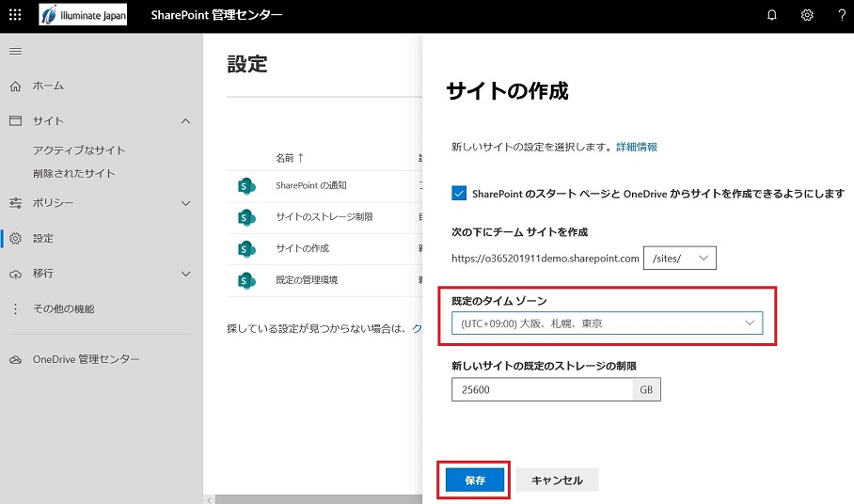Open the app launcher waffle icon
The height and width of the screenshot is (504, 854).
click(15, 15)
